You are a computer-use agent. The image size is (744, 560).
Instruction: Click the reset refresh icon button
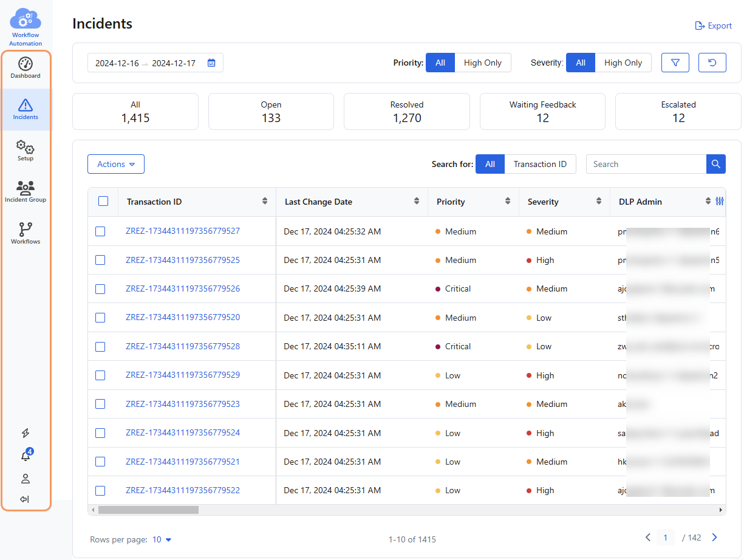712,63
